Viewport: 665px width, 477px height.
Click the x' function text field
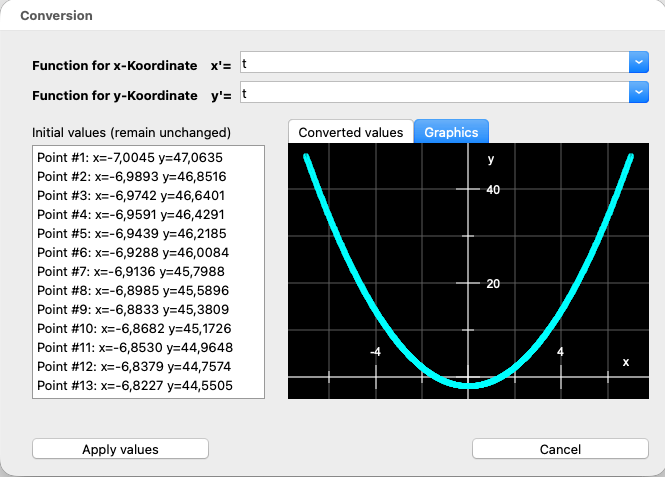point(432,63)
